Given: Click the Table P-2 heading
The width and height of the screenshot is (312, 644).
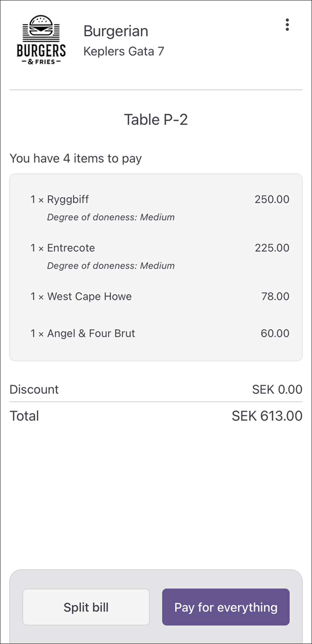Looking at the screenshot, I should (x=156, y=120).
